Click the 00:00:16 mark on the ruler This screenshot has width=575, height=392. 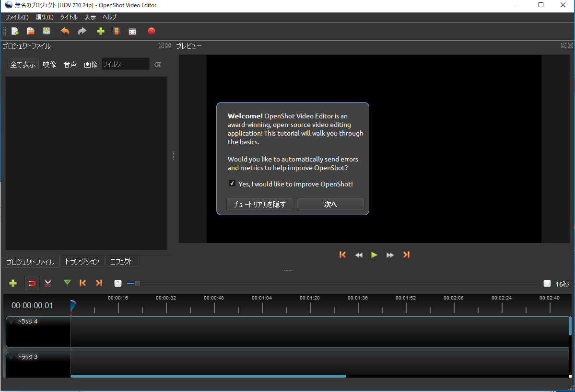point(118,298)
